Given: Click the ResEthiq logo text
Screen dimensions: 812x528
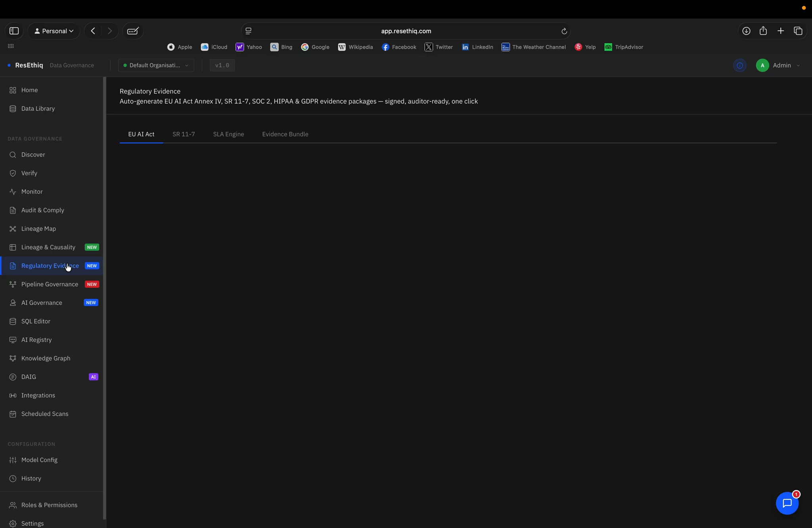Looking at the screenshot, I should point(29,65).
